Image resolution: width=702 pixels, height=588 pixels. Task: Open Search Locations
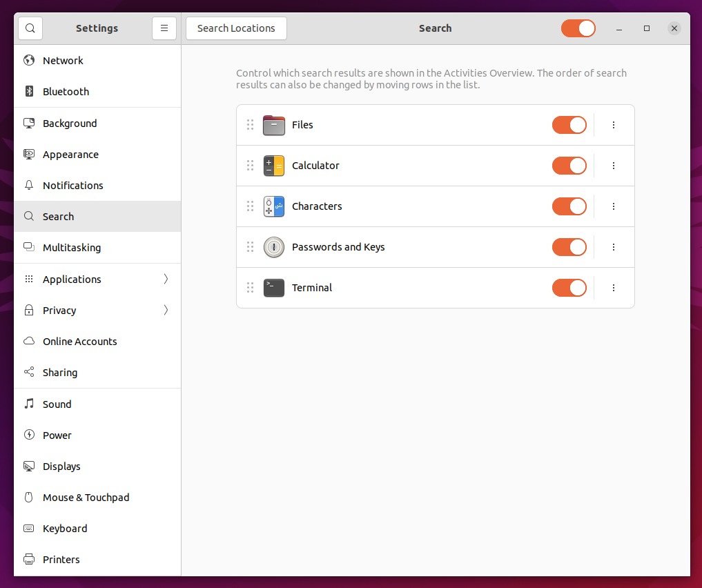click(236, 28)
